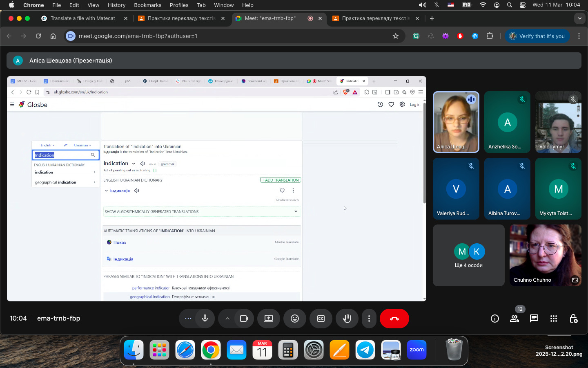
Task: Open the emoji reactions panel
Action: coord(294,319)
